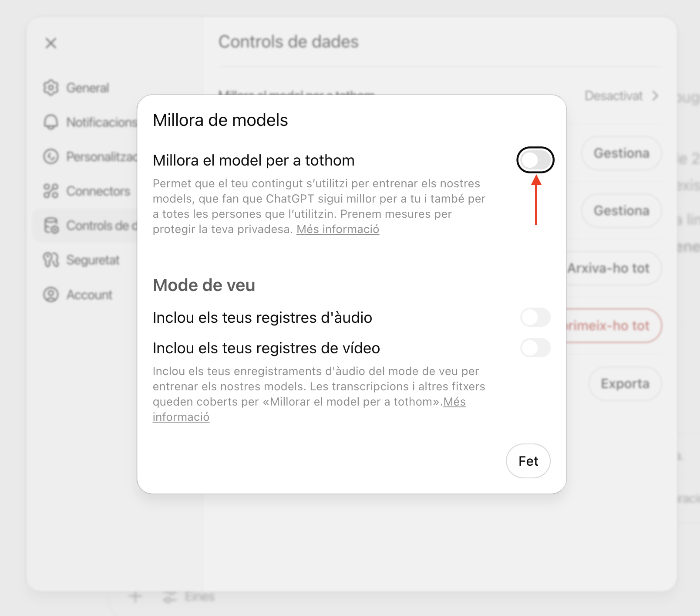Image resolution: width=700 pixels, height=616 pixels.
Task: Toggle 'Inclou els teus registres de vídeo'
Action: click(535, 348)
